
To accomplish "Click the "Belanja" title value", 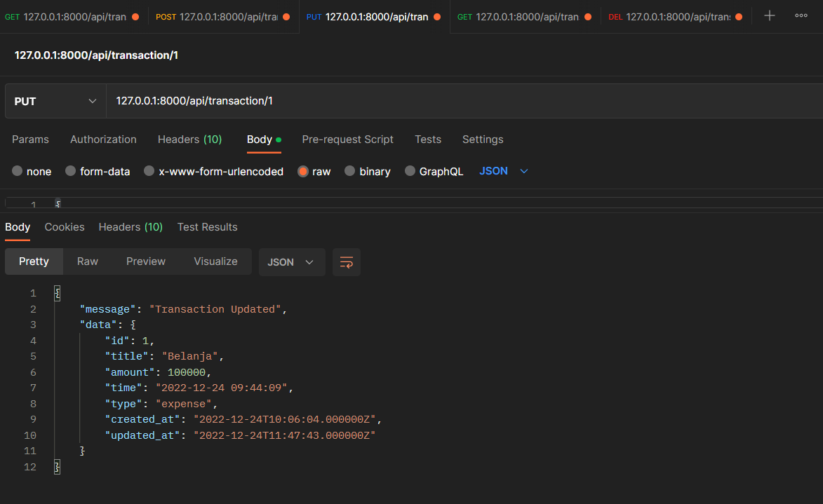I will tap(190, 356).
